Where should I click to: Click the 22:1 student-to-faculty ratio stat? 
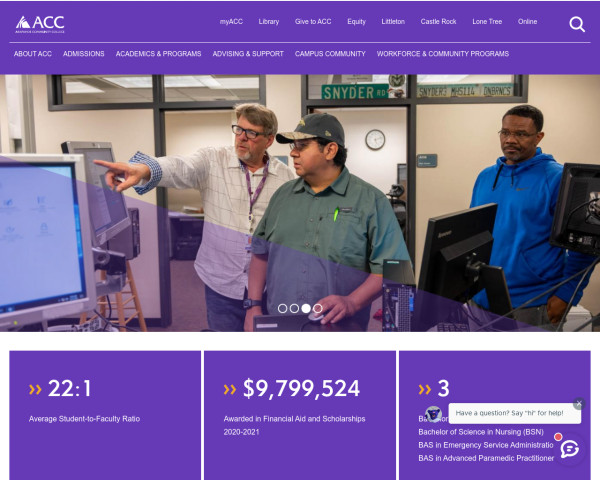69,389
